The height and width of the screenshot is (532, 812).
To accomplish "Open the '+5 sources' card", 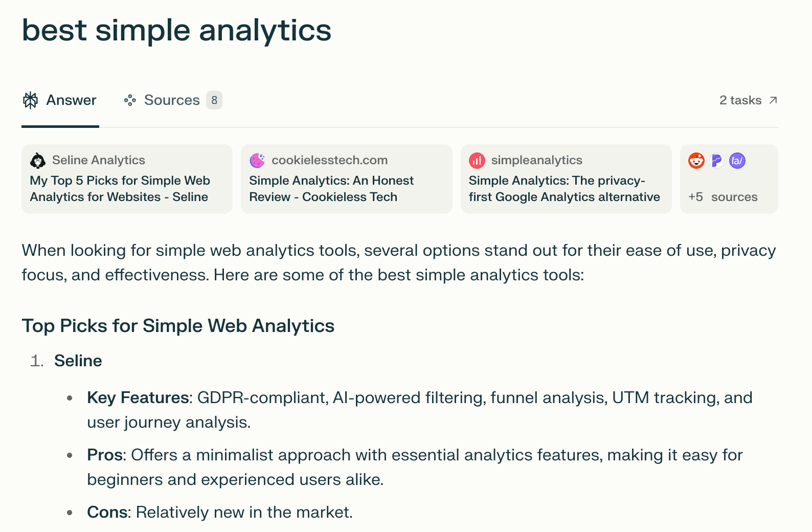I will pyautogui.click(x=729, y=179).
